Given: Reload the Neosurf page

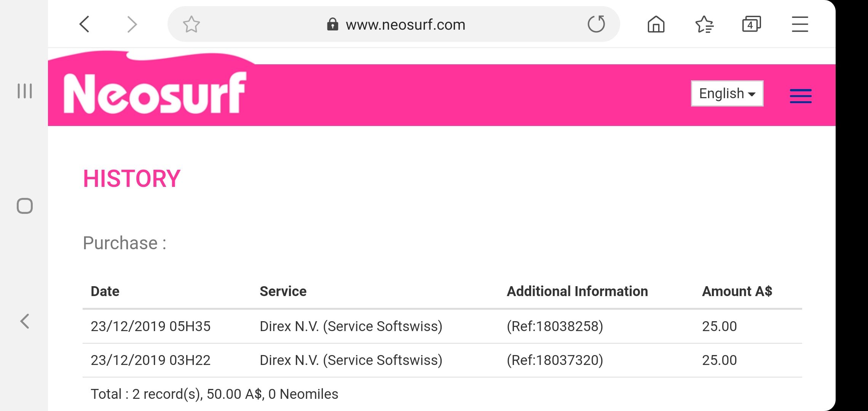Looking at the screenshot, I should (x=596, y=24).
